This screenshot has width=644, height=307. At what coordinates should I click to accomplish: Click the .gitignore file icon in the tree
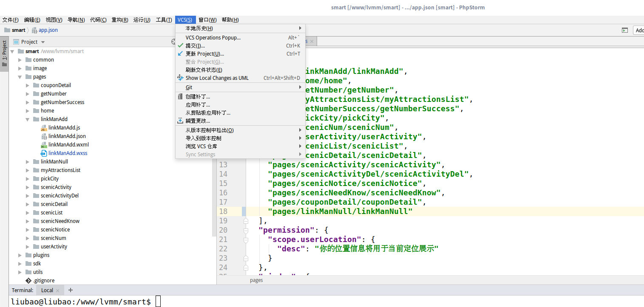[x=29, y=280]
